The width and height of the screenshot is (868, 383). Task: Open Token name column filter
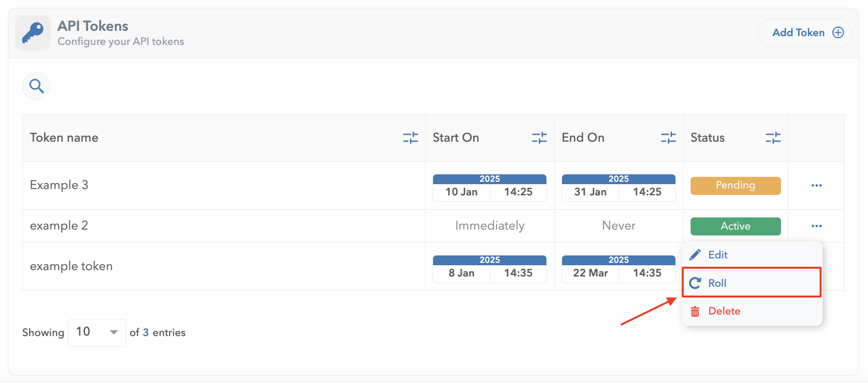click(x=410, y=138)
